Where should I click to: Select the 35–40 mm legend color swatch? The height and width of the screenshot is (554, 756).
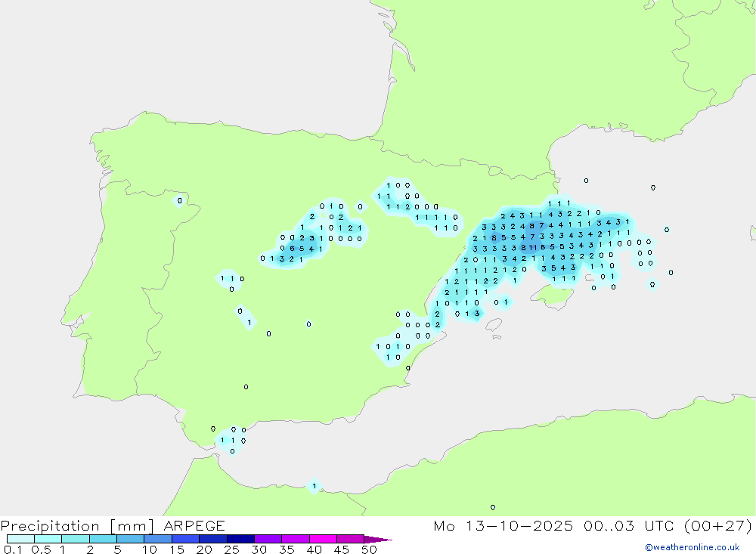tap(295, 539)
